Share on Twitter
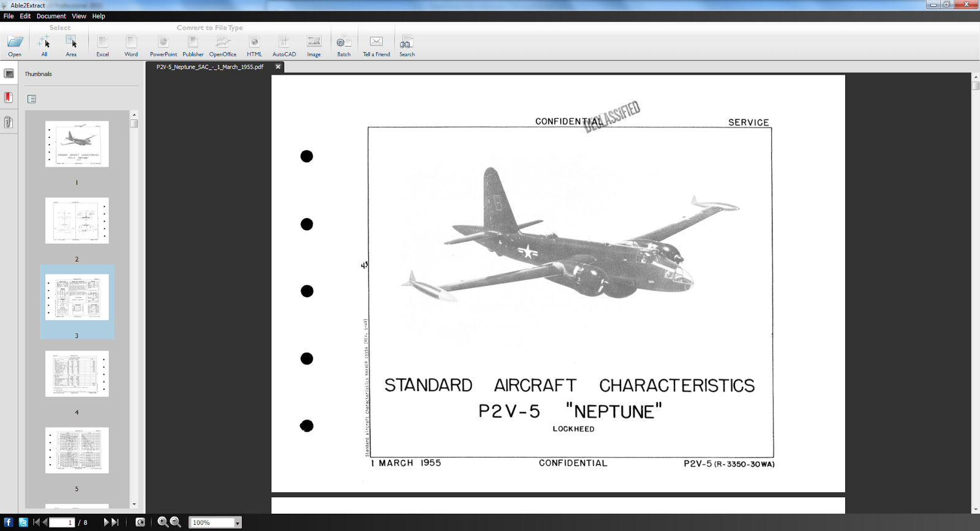The image size is (980, 531). (x=23, y=522)
